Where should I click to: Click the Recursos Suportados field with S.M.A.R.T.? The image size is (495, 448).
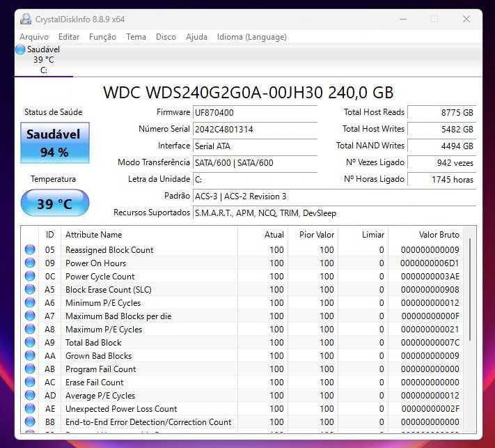click(335, 213)
